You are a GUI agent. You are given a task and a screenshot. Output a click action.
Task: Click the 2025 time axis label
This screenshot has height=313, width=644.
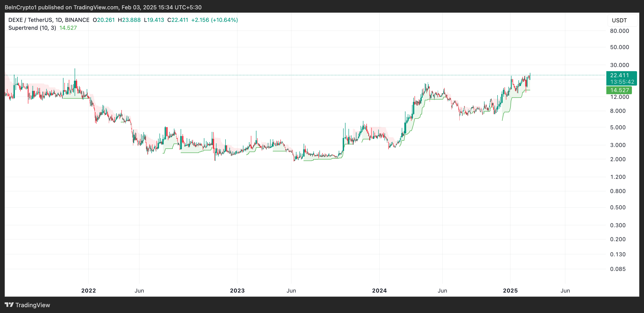pyautogui.click(x=510, y=290)
